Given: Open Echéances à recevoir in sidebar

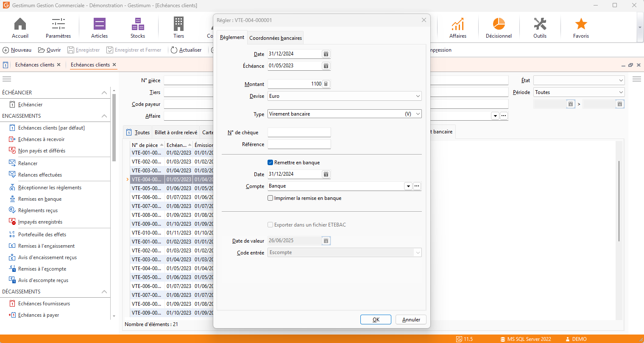Looking at the screenshot, I should coord(41,139).
